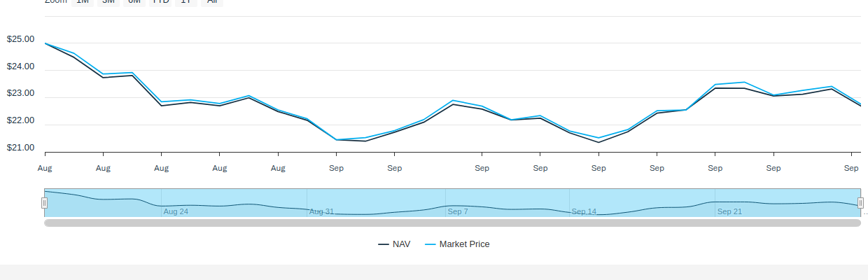The height and width of the screenshot is (280, 868).
Task: Choose the 6M zoom range
Action: (134, 2)
